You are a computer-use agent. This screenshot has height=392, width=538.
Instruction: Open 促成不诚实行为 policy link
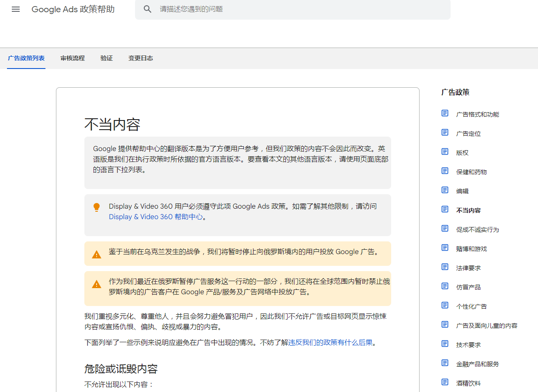(478, 230)
